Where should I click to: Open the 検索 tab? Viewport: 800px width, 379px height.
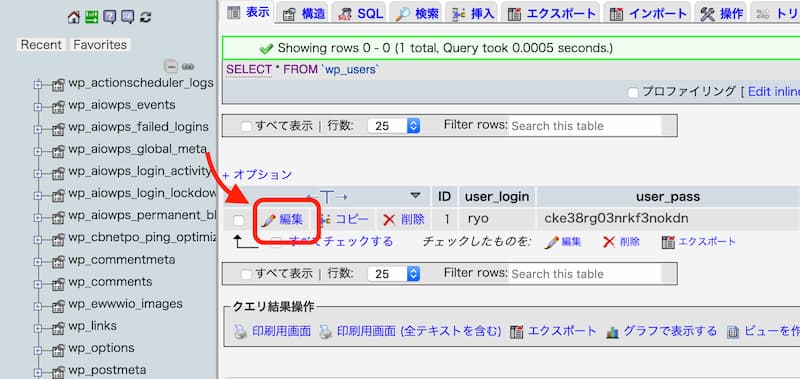point(417,13)
